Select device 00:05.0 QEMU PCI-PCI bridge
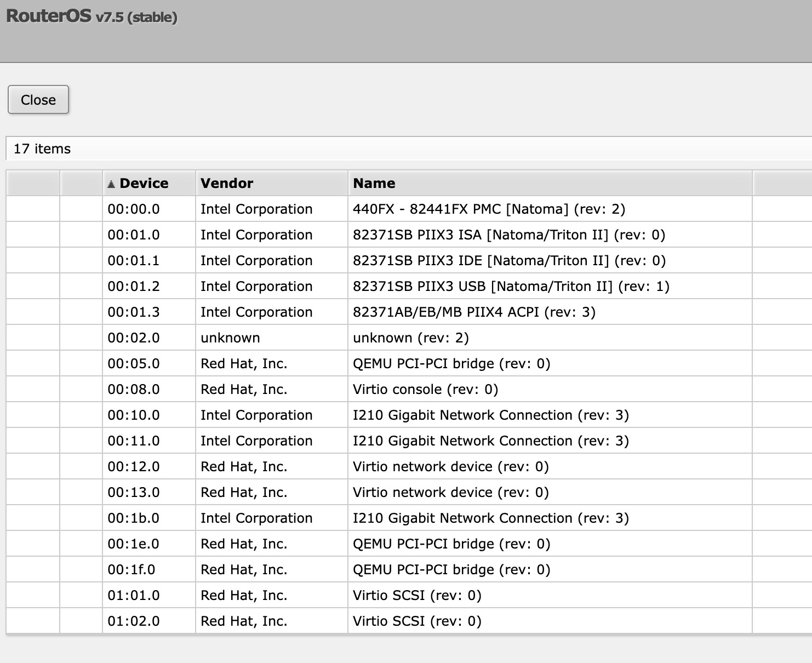This screenshot has width=812, height=663. [451, 363]
